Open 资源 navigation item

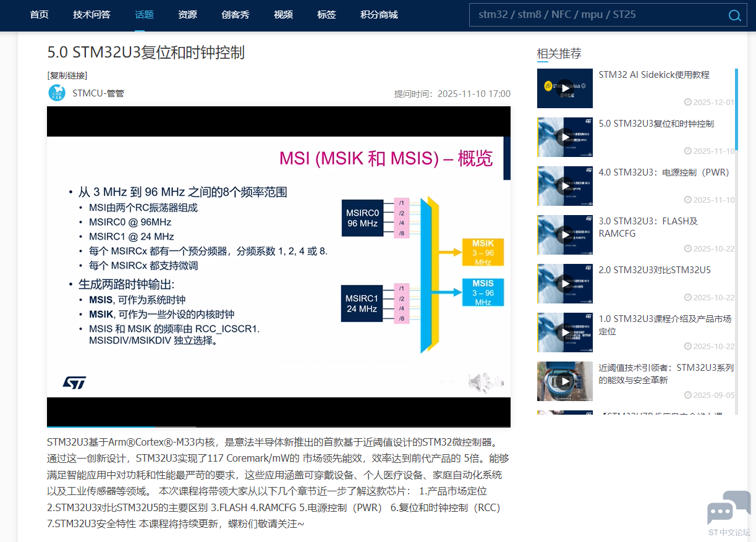(x=187, y=15)
